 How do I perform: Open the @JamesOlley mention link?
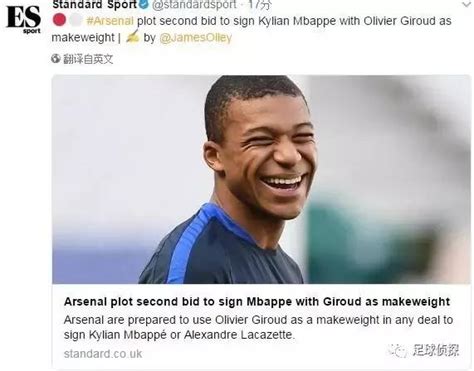tap(196, 38)
